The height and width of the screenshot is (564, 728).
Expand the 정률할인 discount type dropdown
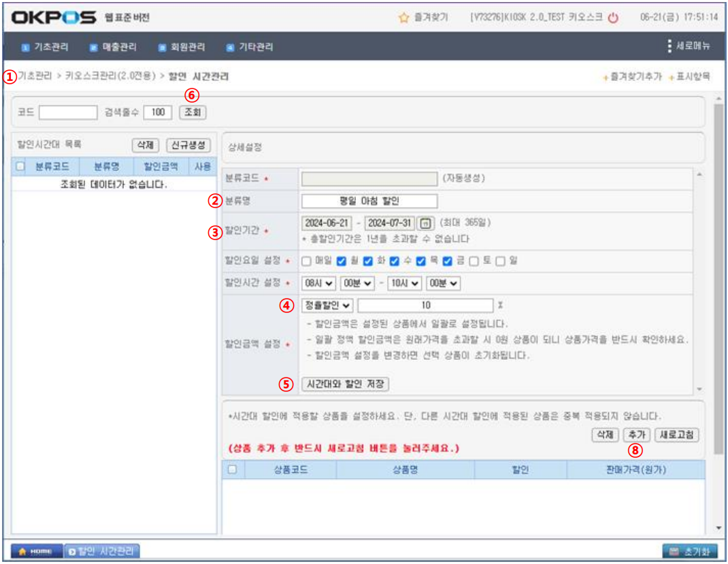click(x=327, y=305)
